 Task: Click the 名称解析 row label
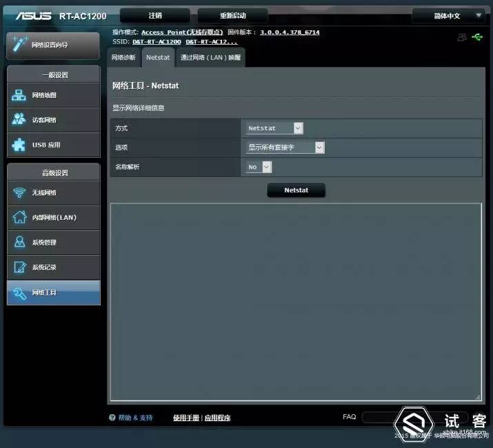coord(127,167)
